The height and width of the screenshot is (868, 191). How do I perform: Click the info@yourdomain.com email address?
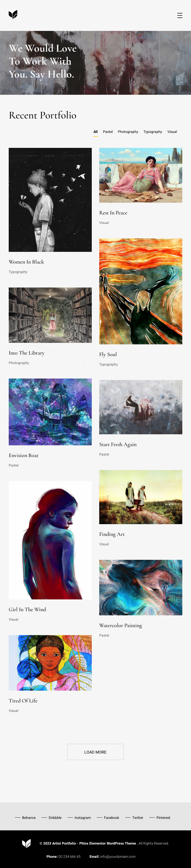coord(118,857)
